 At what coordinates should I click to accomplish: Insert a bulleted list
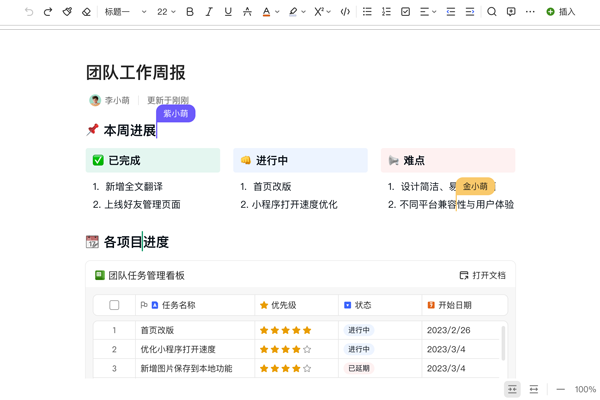pos(367,12)
